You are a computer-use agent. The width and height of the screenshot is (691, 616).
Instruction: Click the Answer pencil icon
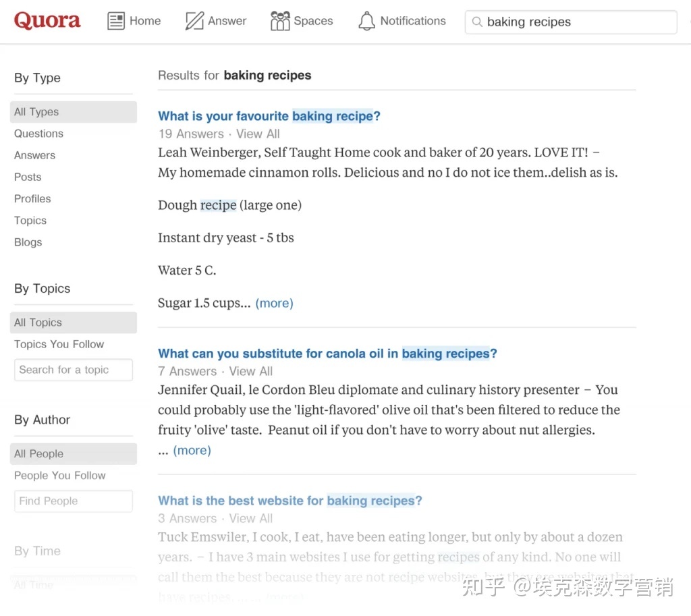click(194, 21)
